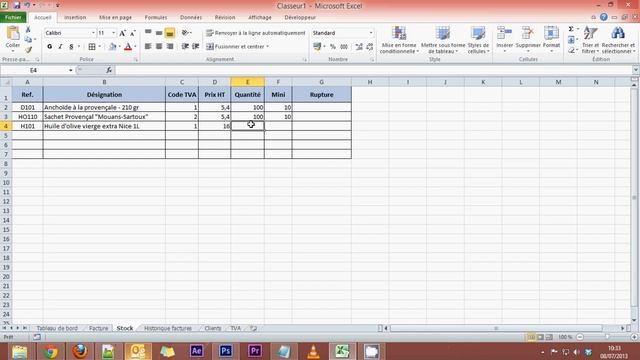Open Firefox from the taskbar

(x=80, y=351)
